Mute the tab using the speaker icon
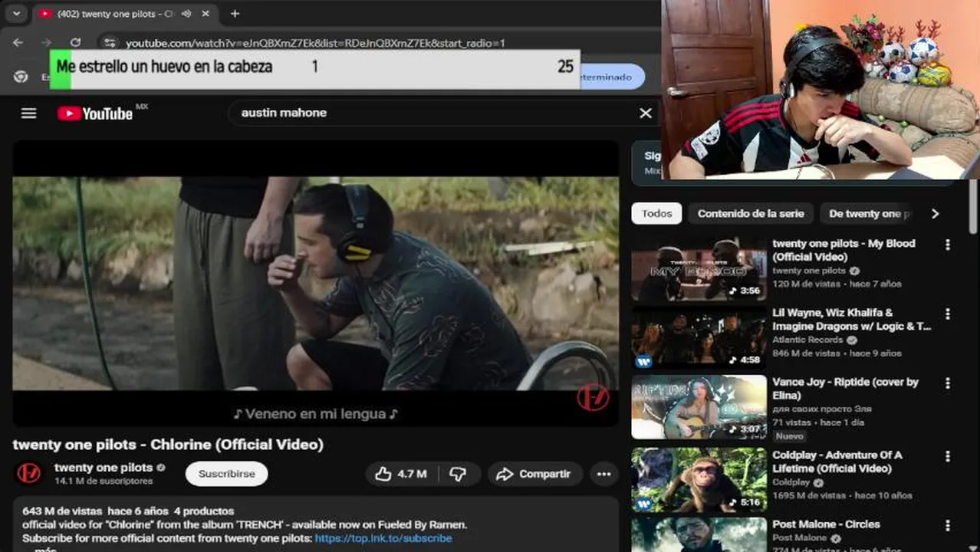 (x=186, y=14)
